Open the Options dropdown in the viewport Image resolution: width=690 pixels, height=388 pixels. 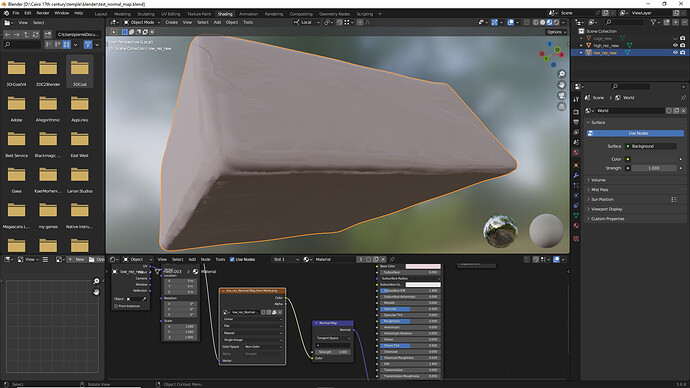[556, 32]
